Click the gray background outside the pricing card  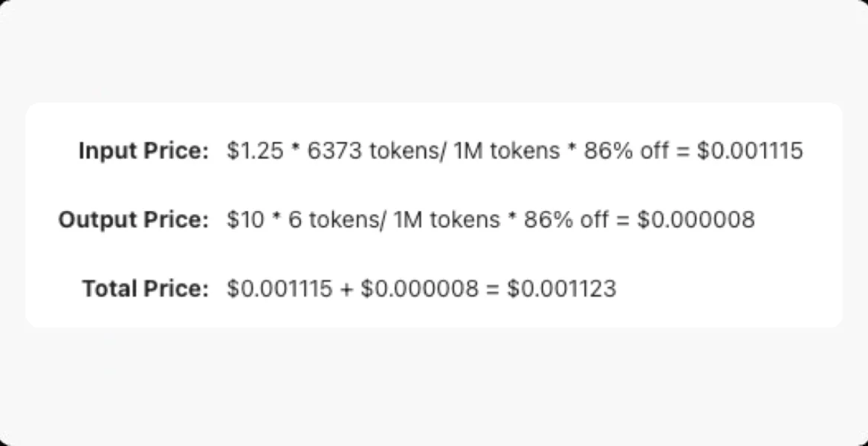(434, 387)
